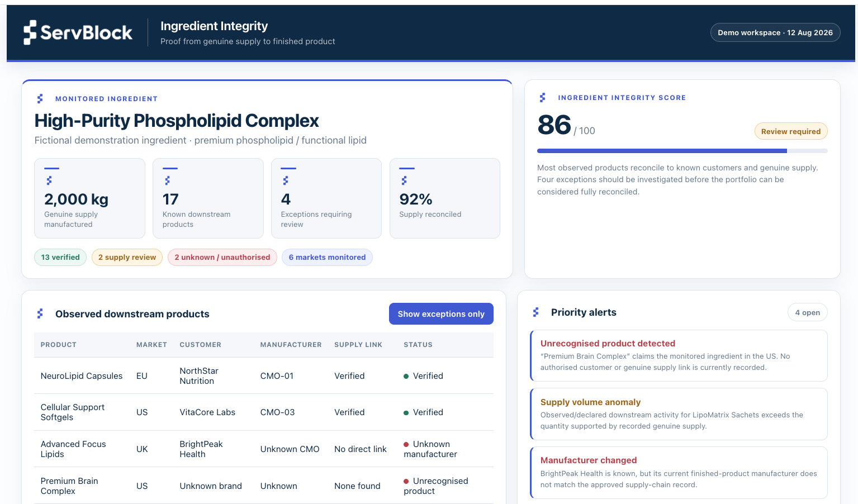The width and height of the screenshot is (858, 504).
Task: Click the icon beside Observed downstream products
Action: click(x=40, y=313)
